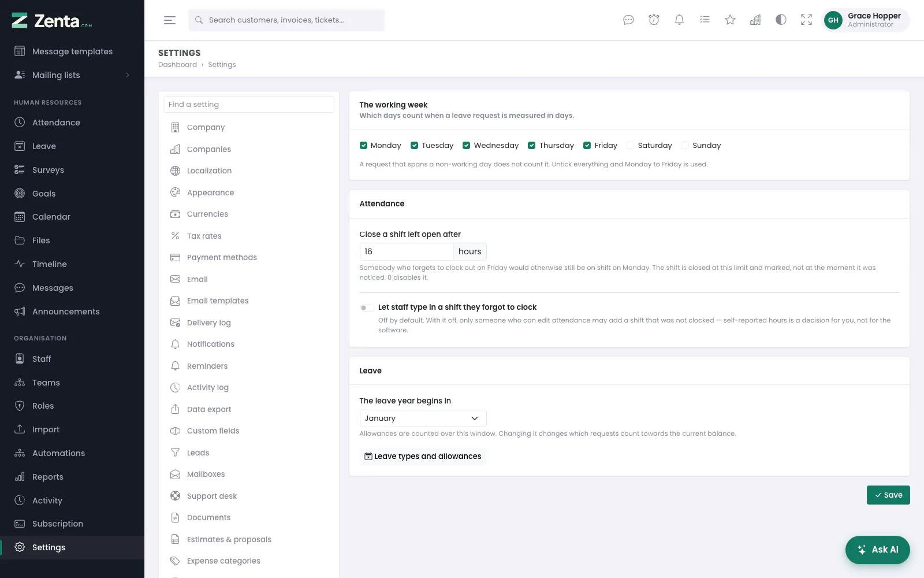Enter fullscreen with the expand arrows icon
Viewport: 924px width, 578px height.
click(806, 20)
